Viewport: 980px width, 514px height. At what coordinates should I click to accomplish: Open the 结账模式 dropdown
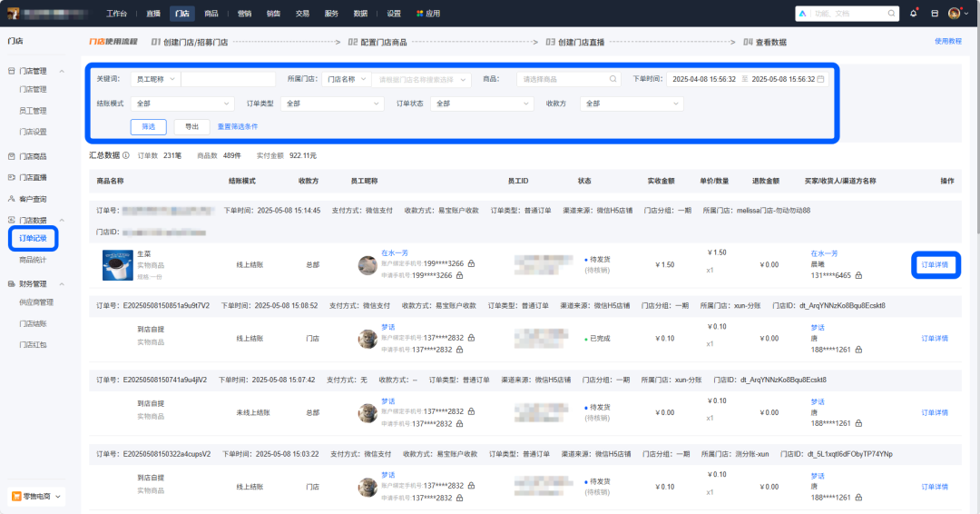tap(182, 104)
